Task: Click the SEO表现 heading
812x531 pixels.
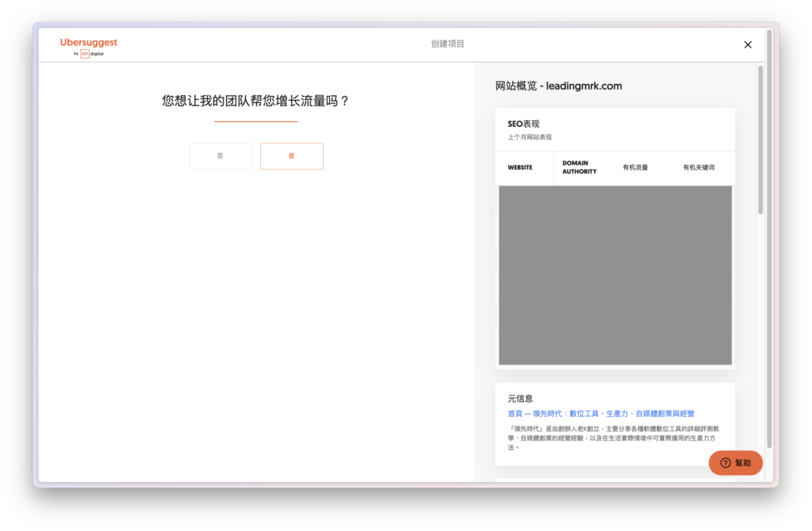Action: [x=523, y=124]
